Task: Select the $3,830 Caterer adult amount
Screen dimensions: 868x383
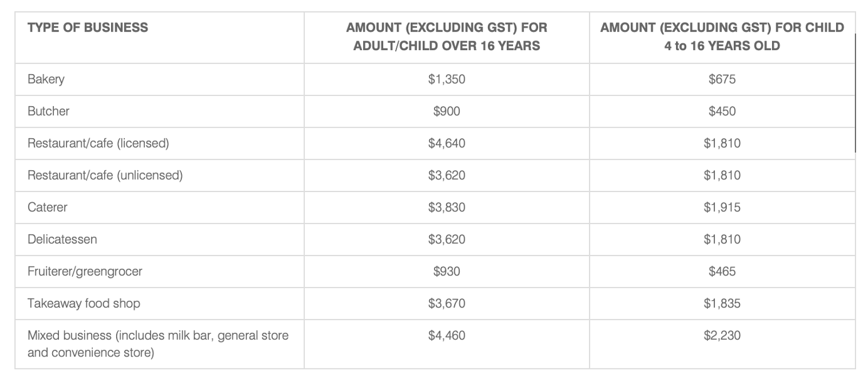Action: 447,207
